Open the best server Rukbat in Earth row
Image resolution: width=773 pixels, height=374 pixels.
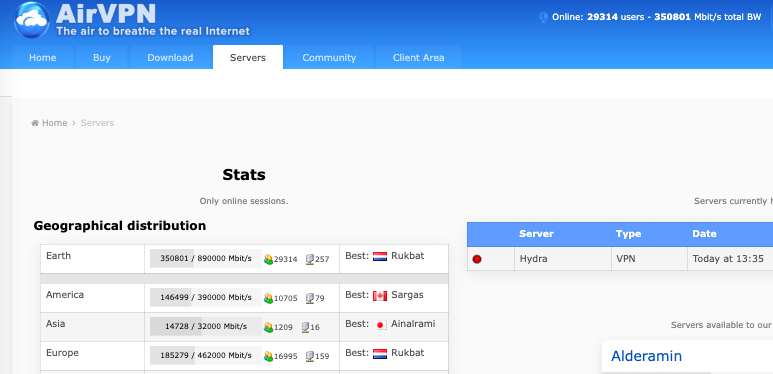[408, 256]
